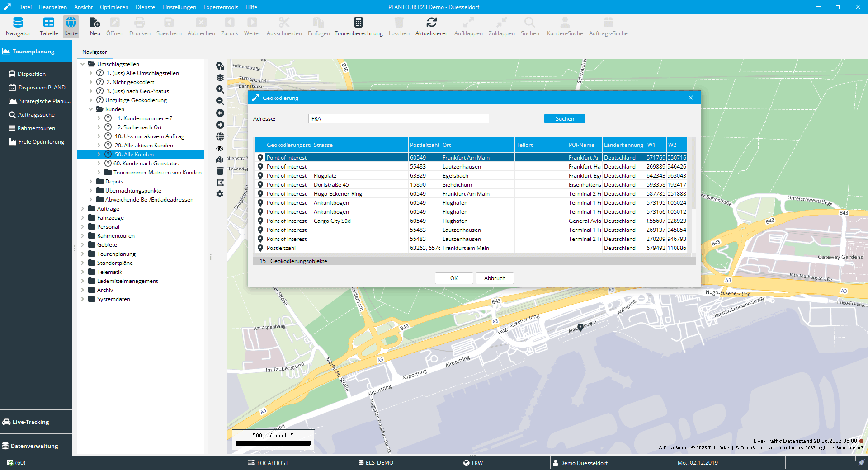Click the globe map tool
Image resolution: width=868 pixels, height=470 pixels.
(220, 136)
